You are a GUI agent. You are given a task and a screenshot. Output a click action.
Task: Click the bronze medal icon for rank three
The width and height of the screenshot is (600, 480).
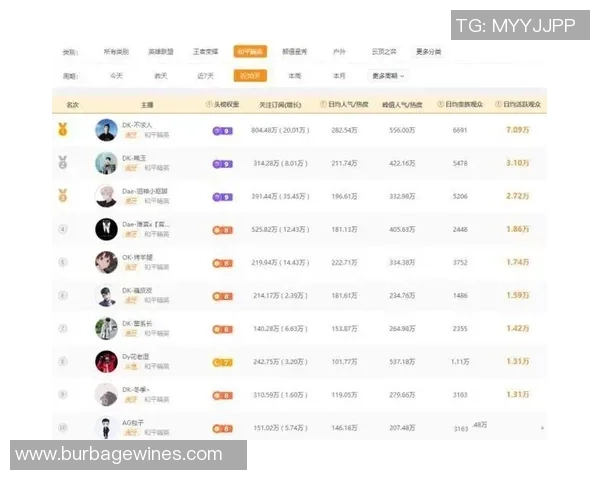(x=62, y=195)
